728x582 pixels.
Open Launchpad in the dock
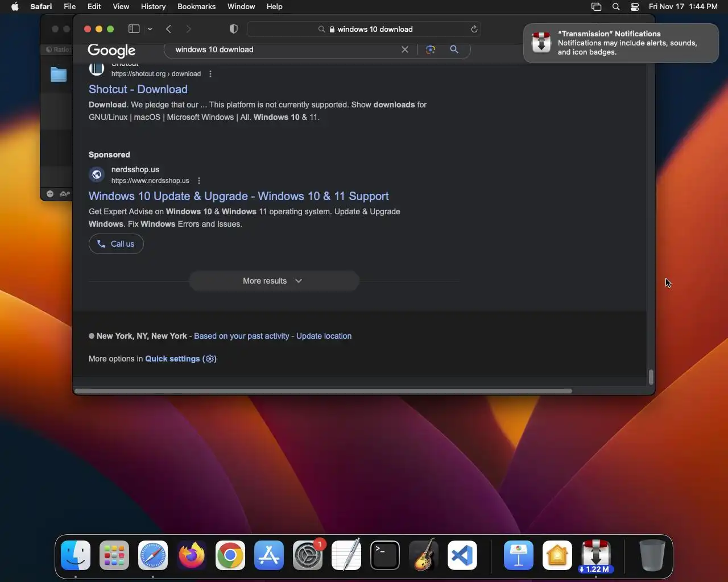click(114, 555)
